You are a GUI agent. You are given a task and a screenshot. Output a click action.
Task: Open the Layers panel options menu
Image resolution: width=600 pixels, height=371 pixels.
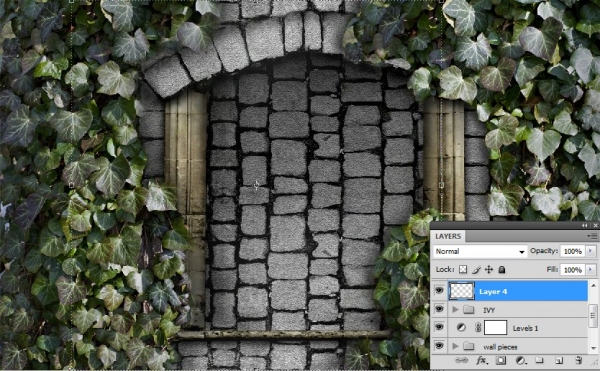click(592, 236)
